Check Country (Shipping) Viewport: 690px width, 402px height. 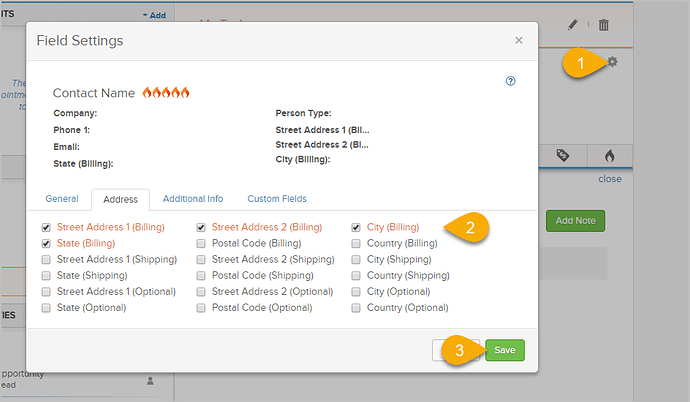click(x=356, y=276)
